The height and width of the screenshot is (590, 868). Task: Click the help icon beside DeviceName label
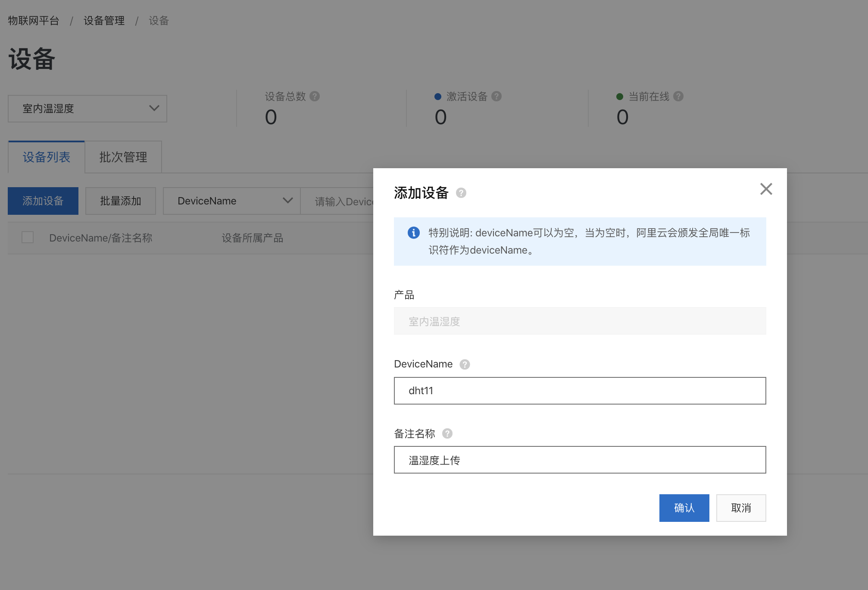click(x=465, y=364)
